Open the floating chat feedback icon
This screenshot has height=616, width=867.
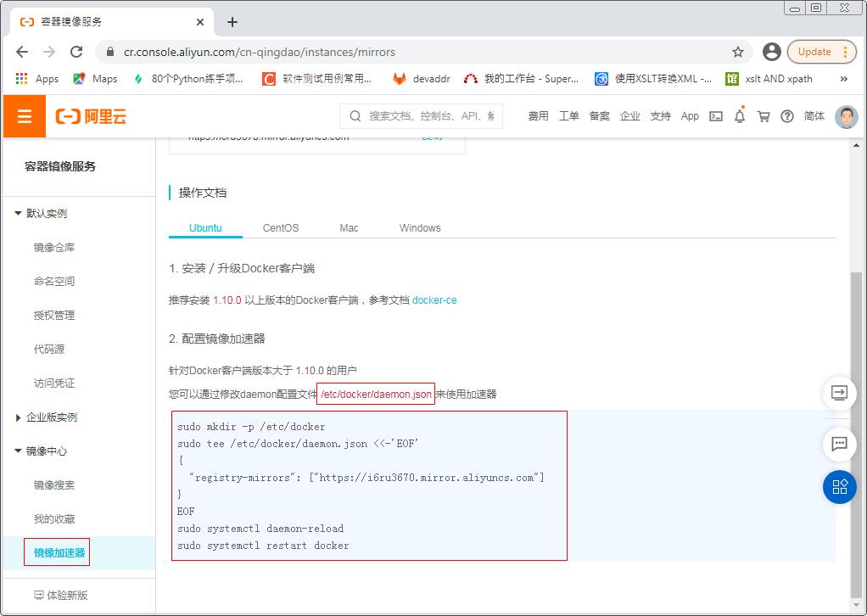839,444
